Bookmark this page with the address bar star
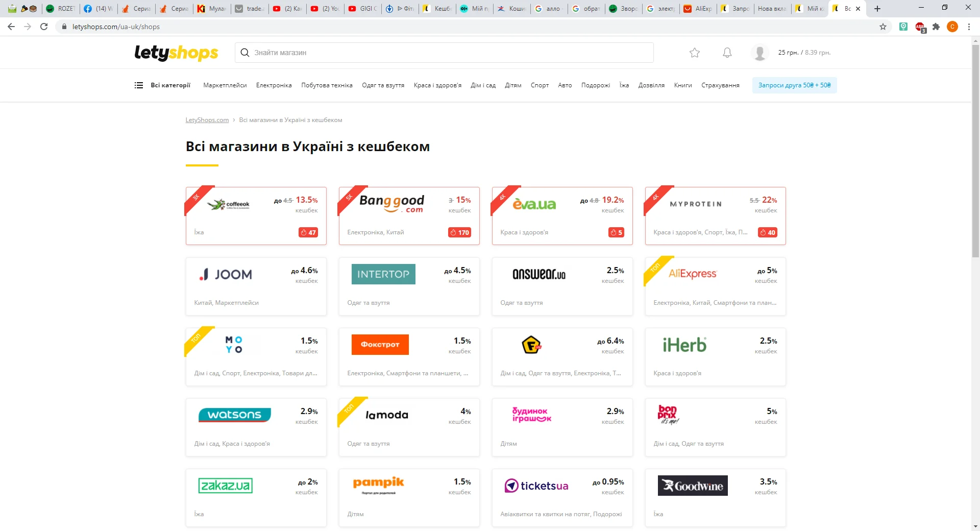Image resolution: width=980 pixels, height=531 pixels. pyautogui.click(x=883, y=27)
